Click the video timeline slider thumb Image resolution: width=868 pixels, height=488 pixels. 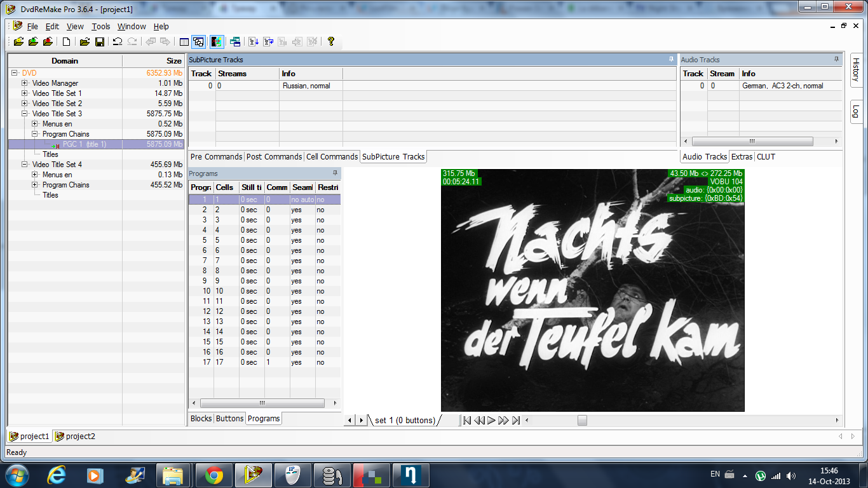tap(582, 420)
